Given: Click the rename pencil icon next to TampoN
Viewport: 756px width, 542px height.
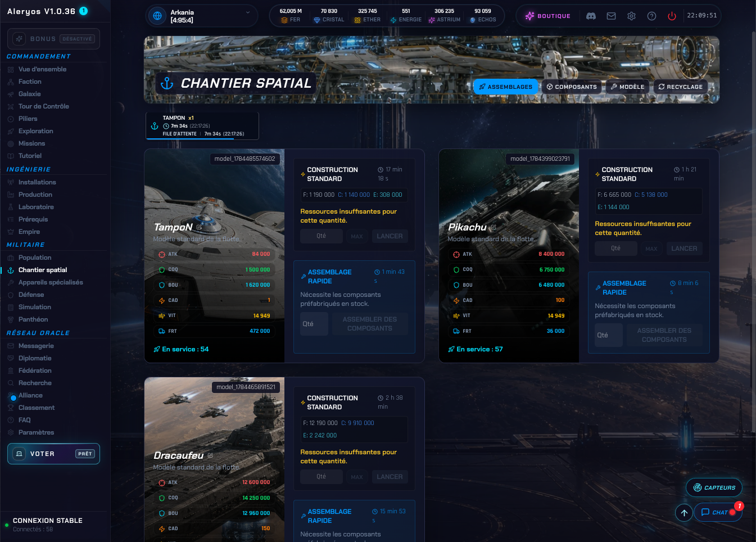Looking at the screenshot, I should [199, 227].
